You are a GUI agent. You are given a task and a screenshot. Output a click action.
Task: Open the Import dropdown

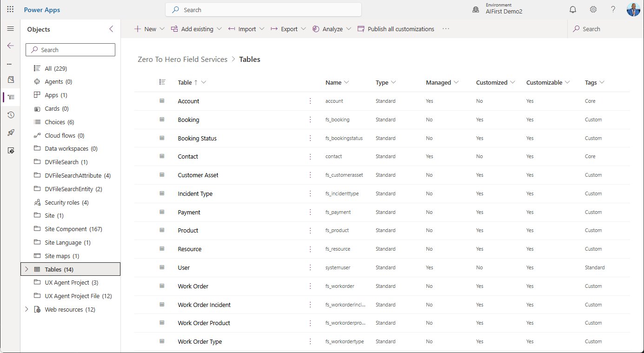point(246,29)
